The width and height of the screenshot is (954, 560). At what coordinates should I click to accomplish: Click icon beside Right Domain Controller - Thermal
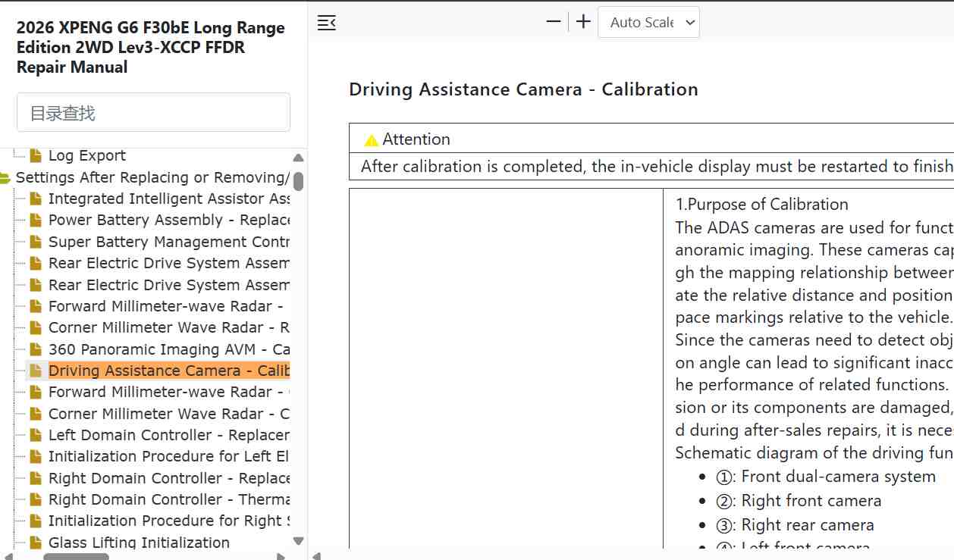click(x=36, y=500)
